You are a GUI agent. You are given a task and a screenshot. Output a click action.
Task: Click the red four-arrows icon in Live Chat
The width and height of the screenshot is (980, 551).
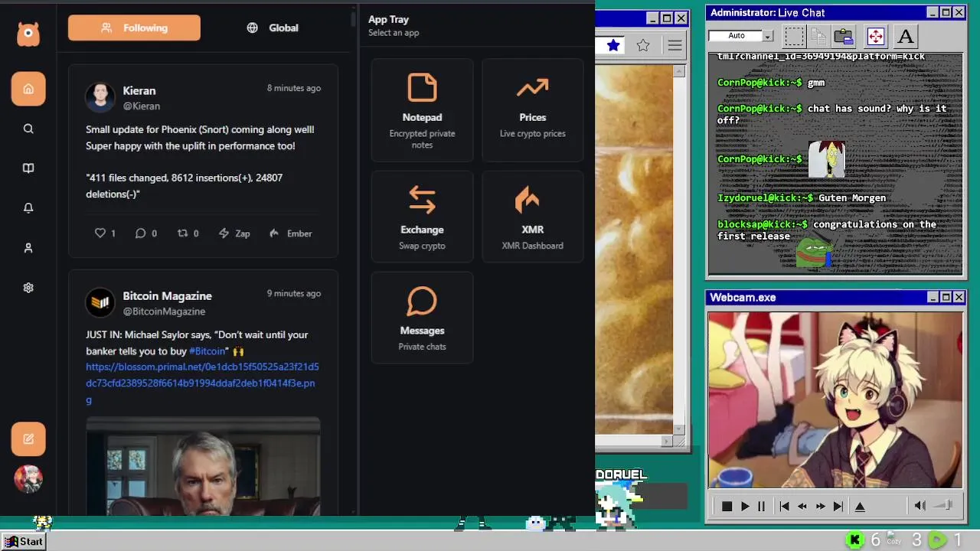pyautogui.click(x=875, y=36)
